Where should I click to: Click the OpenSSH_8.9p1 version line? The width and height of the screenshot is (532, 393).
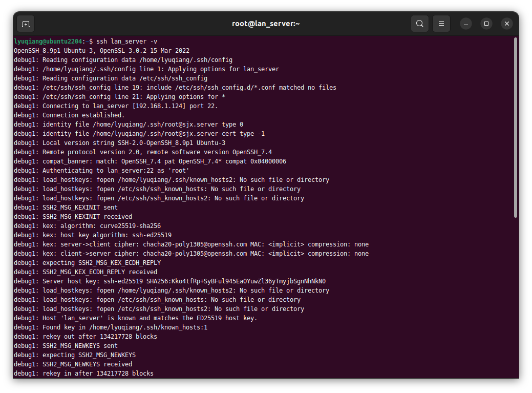102,51
